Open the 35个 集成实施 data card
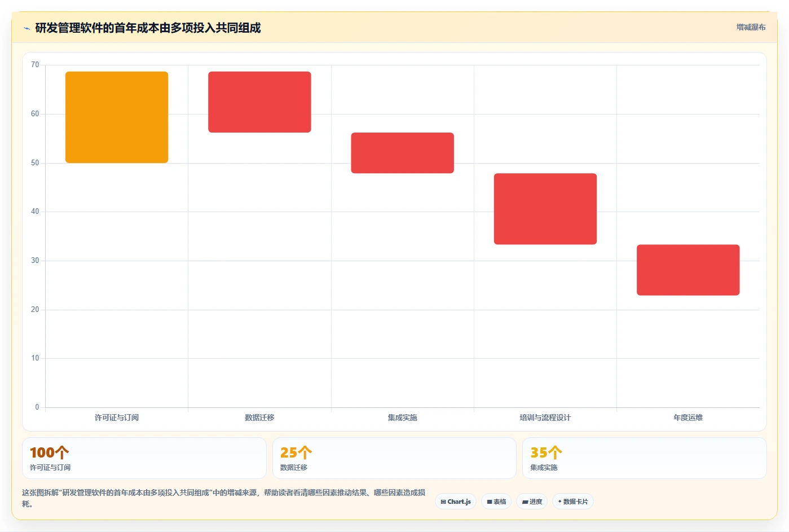This screenshot has width=789, height=532. point(645,458)
